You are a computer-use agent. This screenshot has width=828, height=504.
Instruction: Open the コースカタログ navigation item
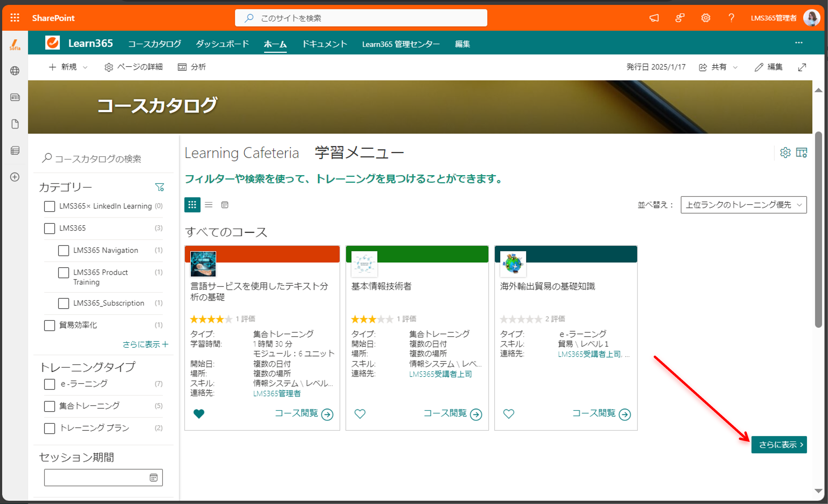155,44
